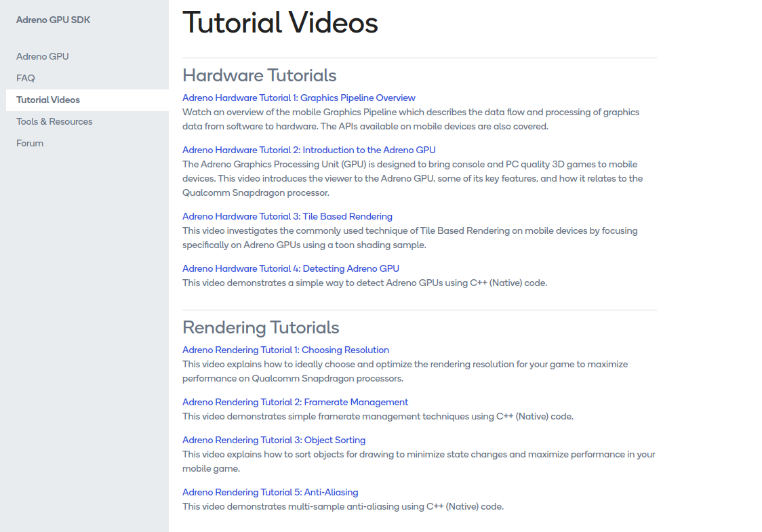Click the Rendering Tutorials section heading
This screenshot has width=762, height=532.
point(261,327)
